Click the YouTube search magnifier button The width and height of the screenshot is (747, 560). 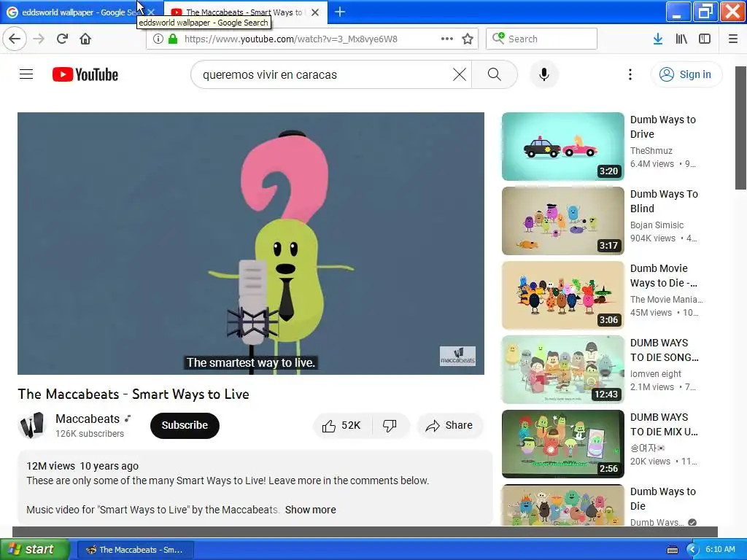[x=495, y=74]
